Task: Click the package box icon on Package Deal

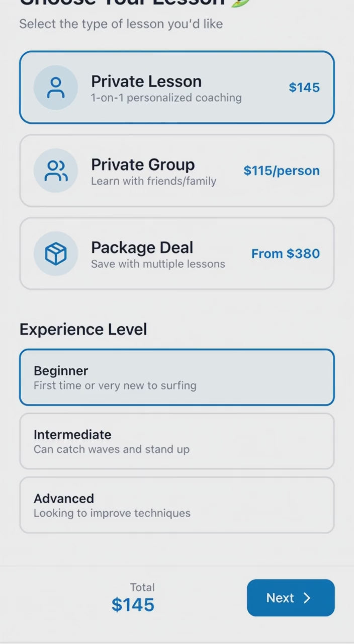Action: pyautogui.click(x=56, y=254)
